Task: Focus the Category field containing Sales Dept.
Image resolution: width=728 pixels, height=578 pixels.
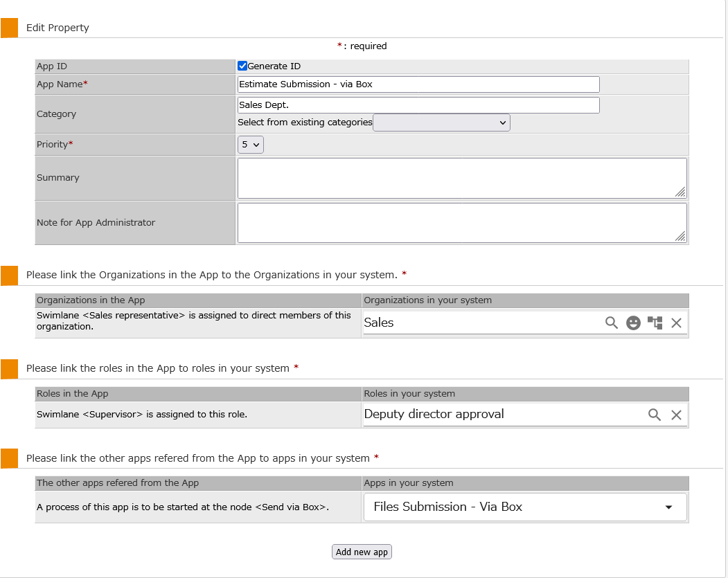Action: click(418, 105)
